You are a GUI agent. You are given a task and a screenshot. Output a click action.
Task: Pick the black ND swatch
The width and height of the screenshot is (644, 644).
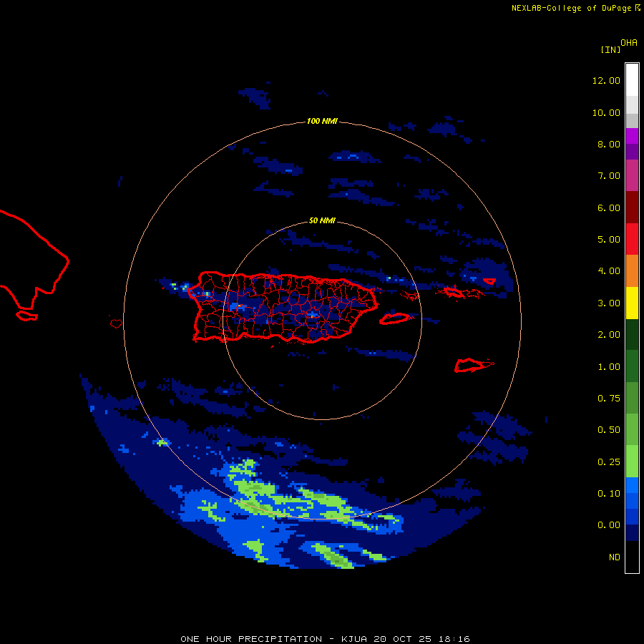click(632, 557)
